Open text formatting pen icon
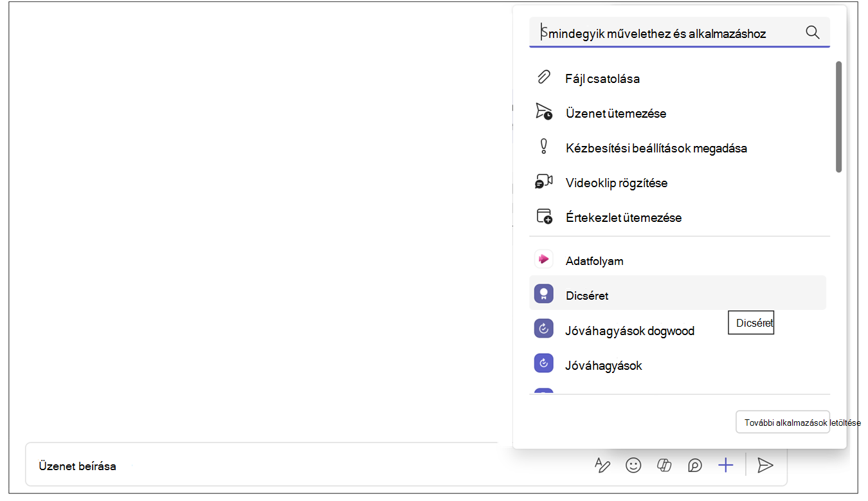The width and height of the screenshot is (868, 501). click(602, 465)
